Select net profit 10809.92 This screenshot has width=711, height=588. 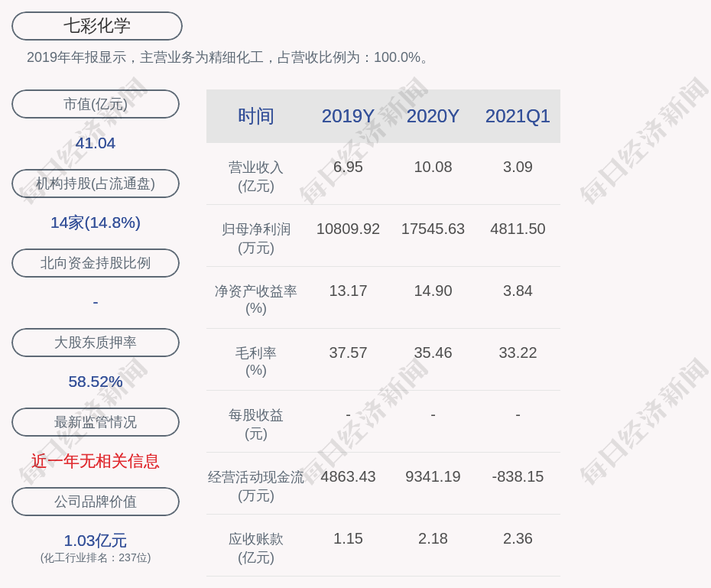[349, 229]
